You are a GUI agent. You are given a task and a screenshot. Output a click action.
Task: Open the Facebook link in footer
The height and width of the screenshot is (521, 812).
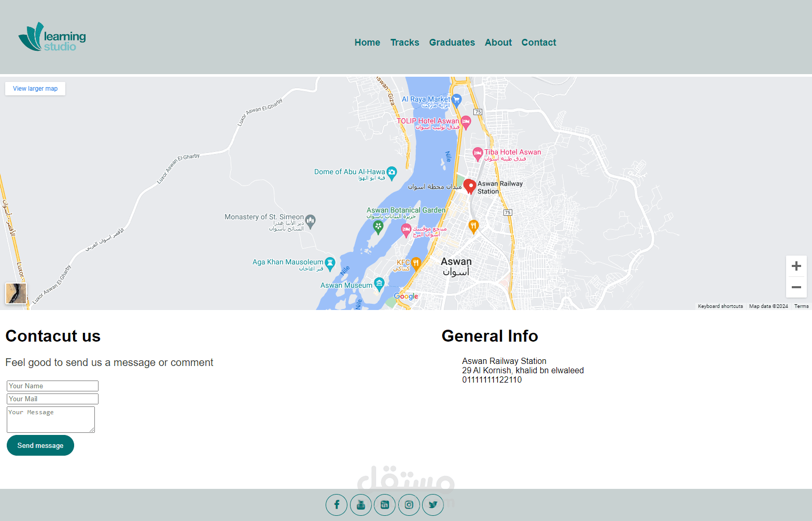pyautogui.click(x=337, y=505)
